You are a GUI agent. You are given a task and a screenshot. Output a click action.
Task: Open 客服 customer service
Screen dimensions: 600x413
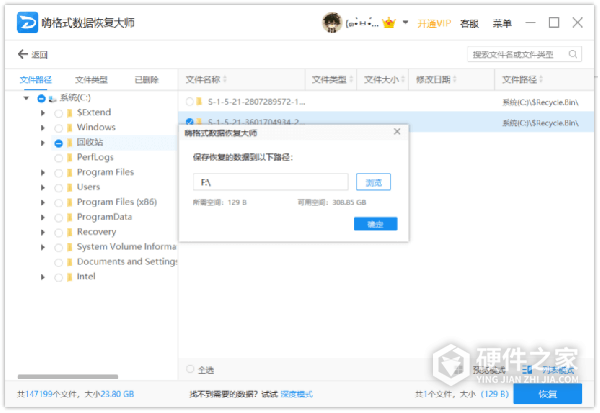tap(470, 23)
